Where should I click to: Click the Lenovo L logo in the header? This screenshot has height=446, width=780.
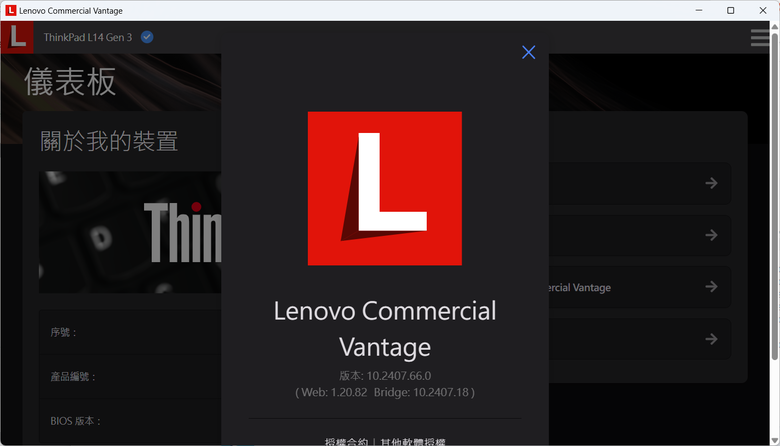tap(17, 37)
